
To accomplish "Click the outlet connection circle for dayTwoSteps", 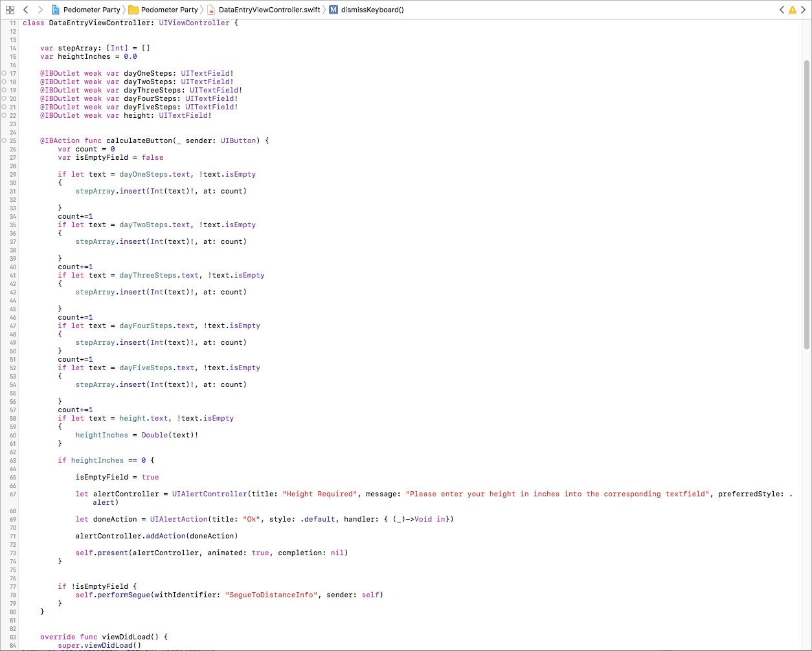I will pos(4,82).
